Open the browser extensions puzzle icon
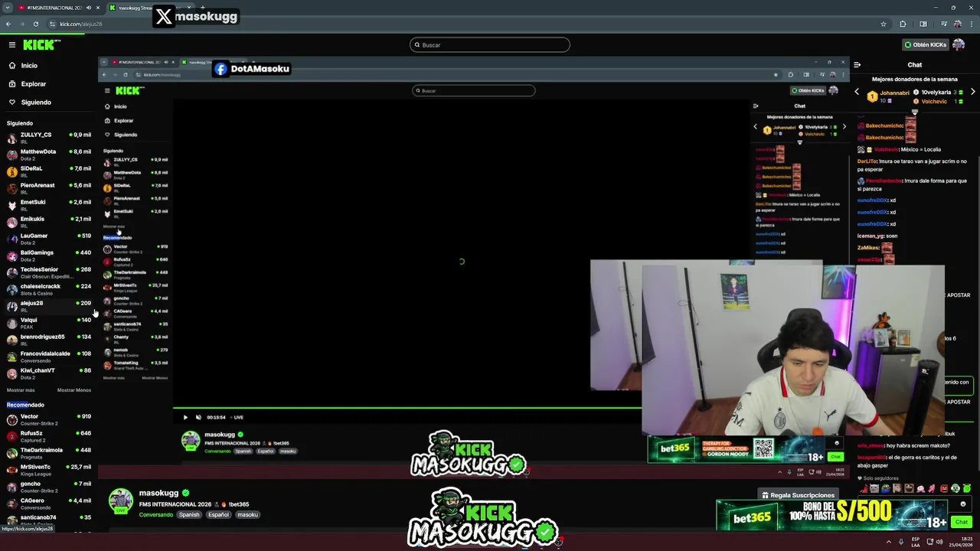Viewport: 980px width, 551px height. pos(903,24)
